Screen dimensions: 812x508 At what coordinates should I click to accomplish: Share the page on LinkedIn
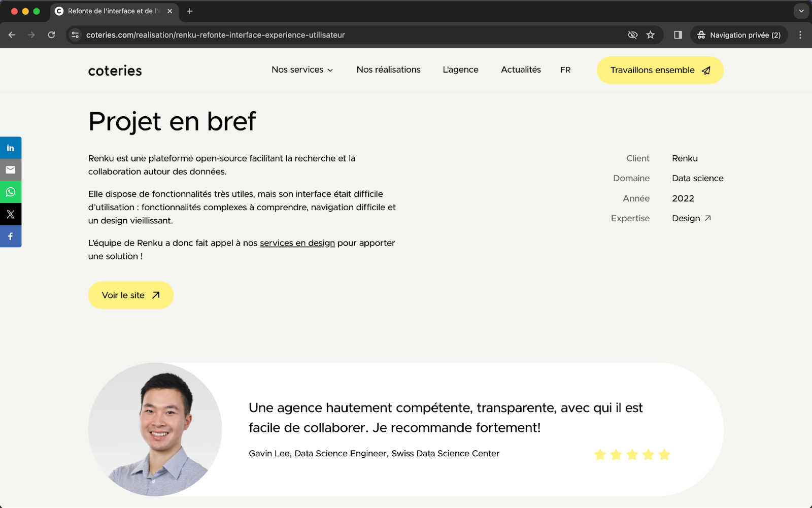[11, 148]
